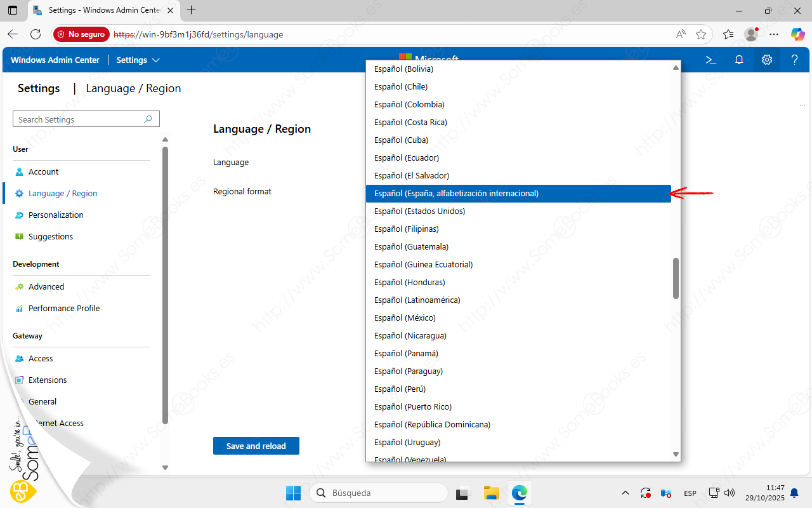Click the Save and reload button
812x508 pixels.
click(256, 446)
